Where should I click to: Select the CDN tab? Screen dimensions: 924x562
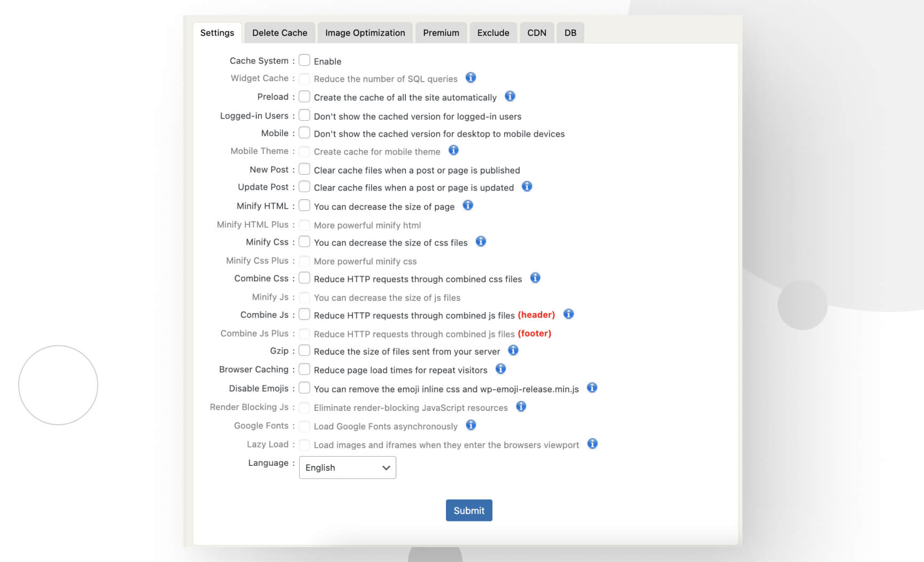click(x=537, y=33)
